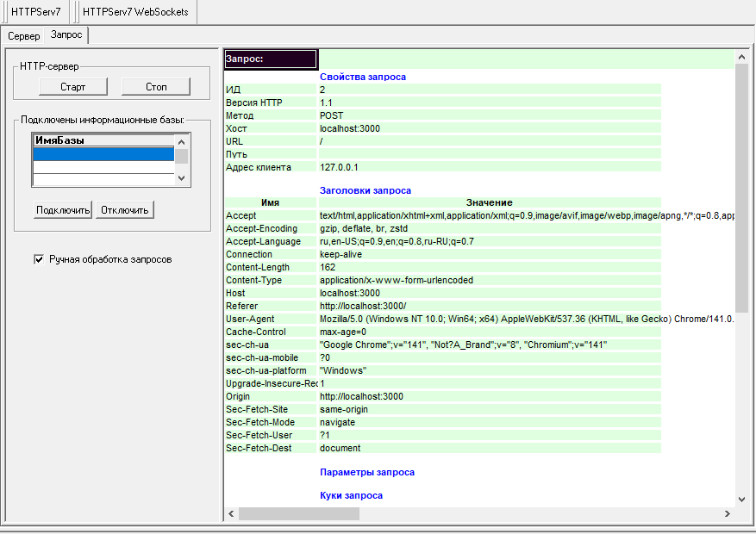This screenshot has width=756, height=534.
Task: Toggle the Ручная обработка запросов checkbox
Action: [38, 259]
